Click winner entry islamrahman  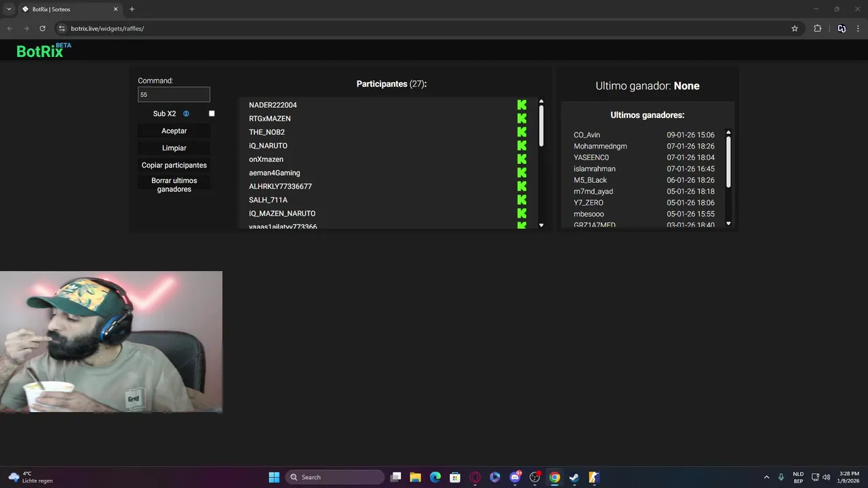click(x=595, y=169)
